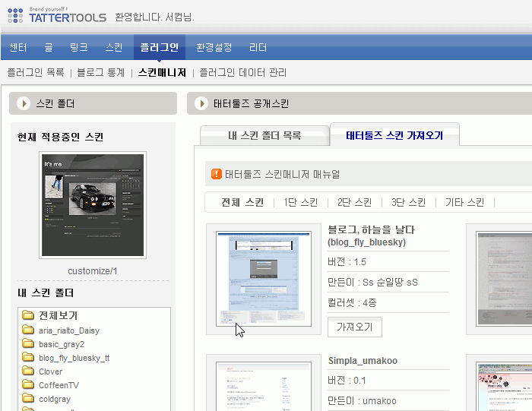Click the blog_fly_bluesky skin thumbnail

264,279
